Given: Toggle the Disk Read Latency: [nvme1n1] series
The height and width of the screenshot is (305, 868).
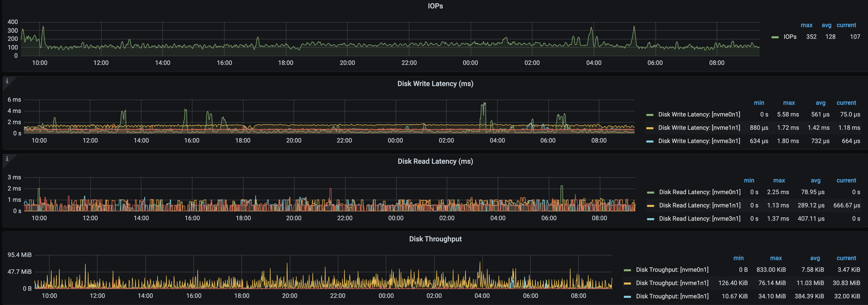Looking at the screenshot, I should [x=700, y=205].
